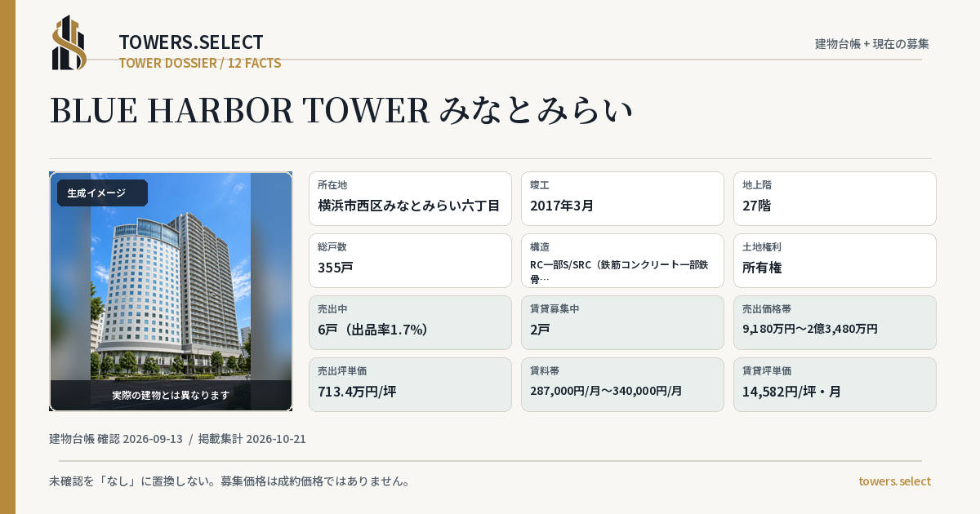Select the 所在地 card 横浜市西区みなとみらい六丁目
Screen dimensions: 980x514
[x=410, y=198]
